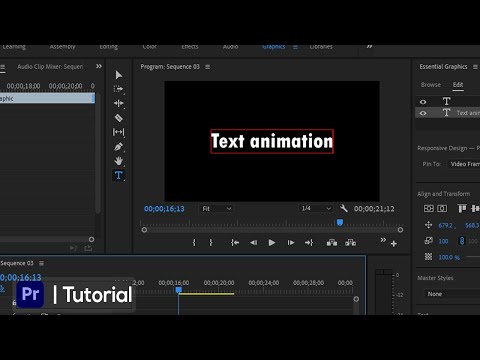Viewport: 480px width, 360px height.
Task: Click the scale value 100
Action: 443,241
